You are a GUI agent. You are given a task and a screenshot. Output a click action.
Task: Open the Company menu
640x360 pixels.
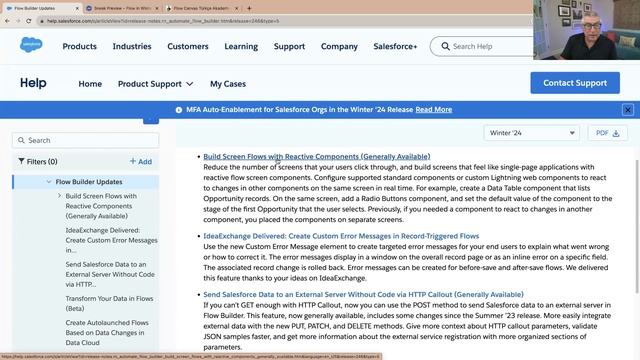click(x=339, y=46)
